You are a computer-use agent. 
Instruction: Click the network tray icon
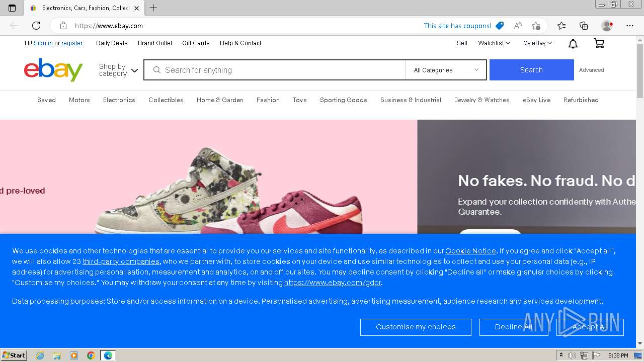pos(584,355)
